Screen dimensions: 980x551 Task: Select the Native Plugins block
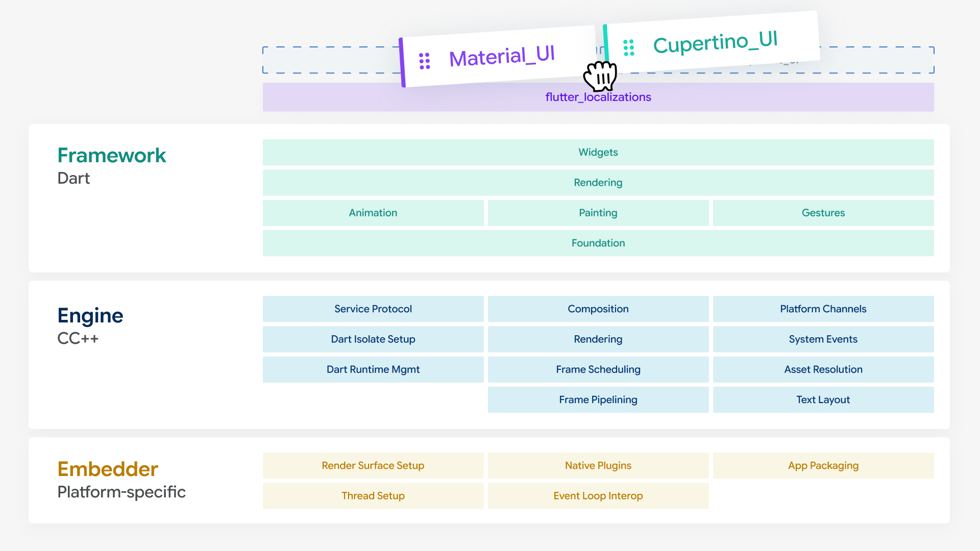[598, 465]
